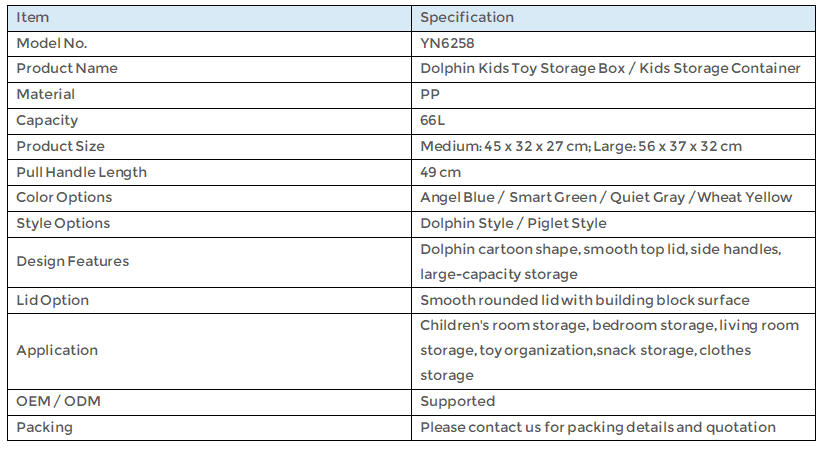Click the Color Options row label
The image size is (820, 453).
click(64, 198)
